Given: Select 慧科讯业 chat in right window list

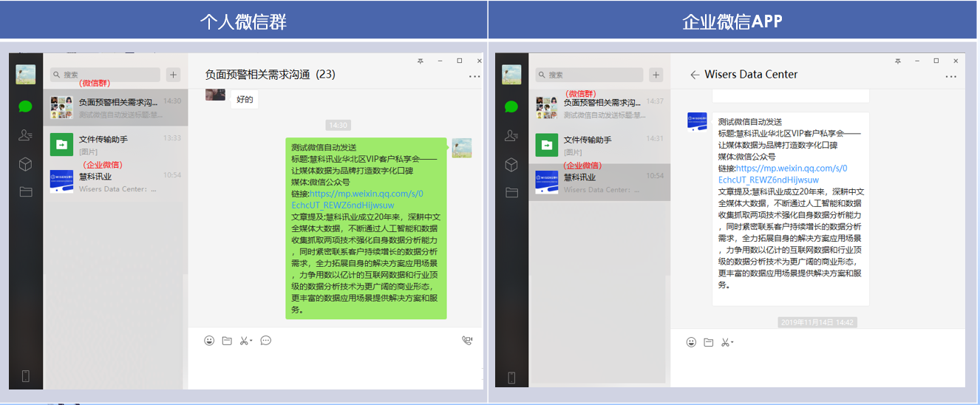Looking at the screenshot, I should coord(599,182).
